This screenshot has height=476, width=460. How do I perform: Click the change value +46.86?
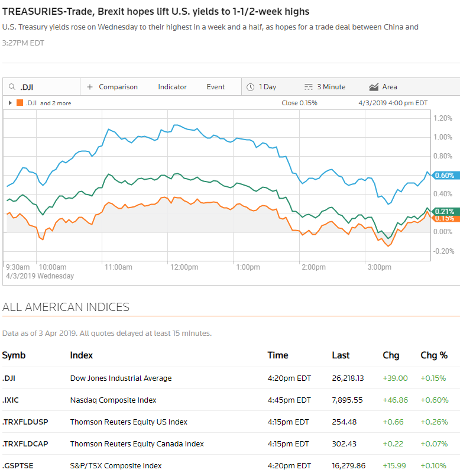pos(396,400)
